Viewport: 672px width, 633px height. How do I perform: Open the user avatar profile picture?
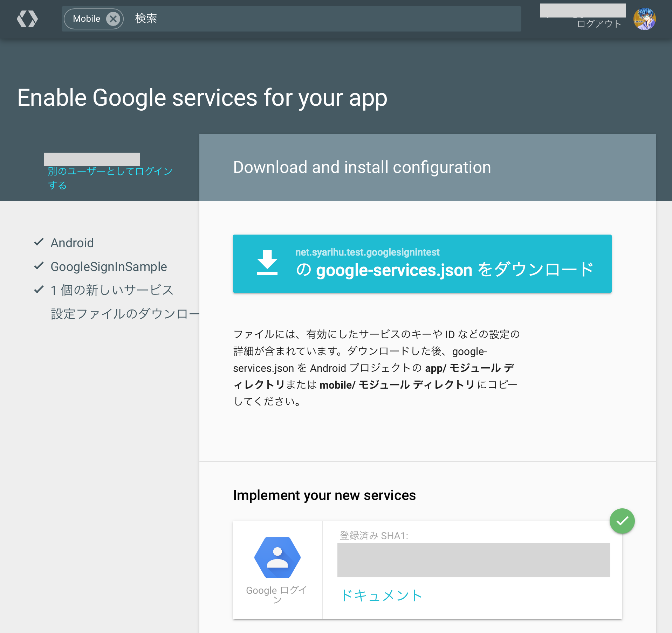pyautogui.click(x=644, y=19)
